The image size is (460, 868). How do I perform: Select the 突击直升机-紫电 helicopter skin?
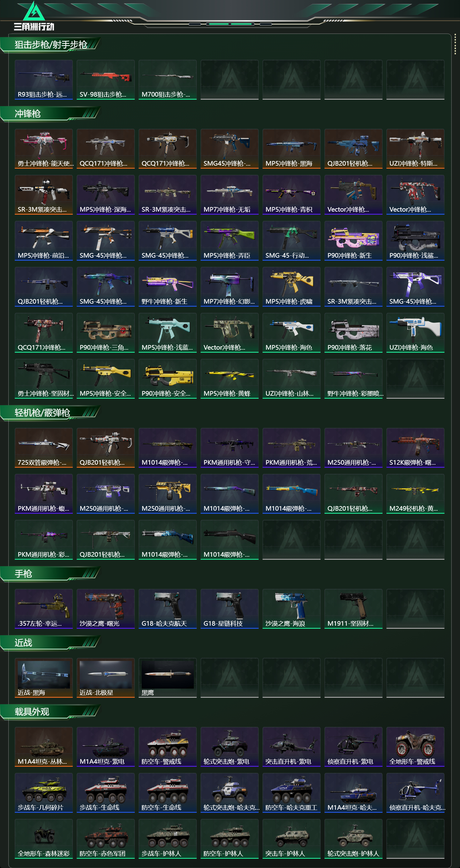[291, 747]
